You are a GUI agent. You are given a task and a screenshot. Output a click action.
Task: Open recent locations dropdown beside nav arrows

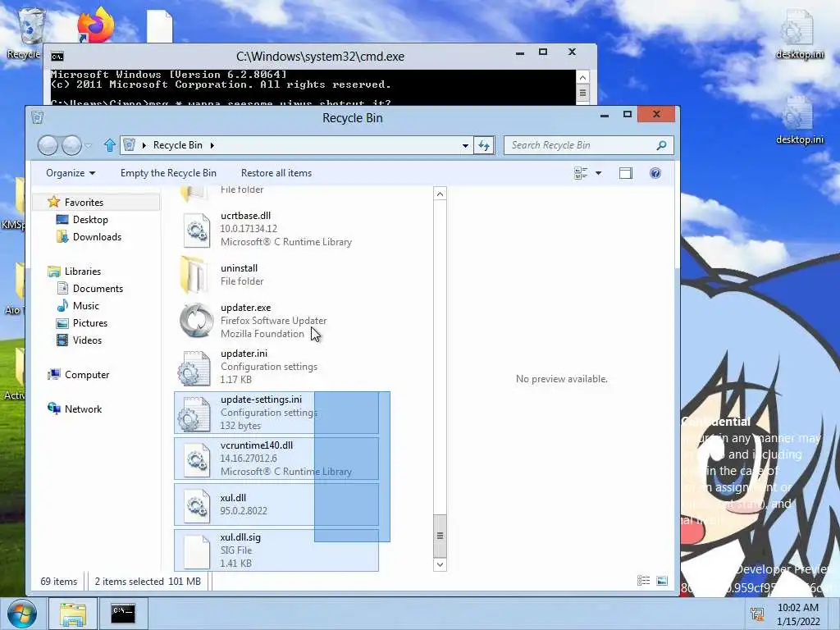click(x=89, y=145)
